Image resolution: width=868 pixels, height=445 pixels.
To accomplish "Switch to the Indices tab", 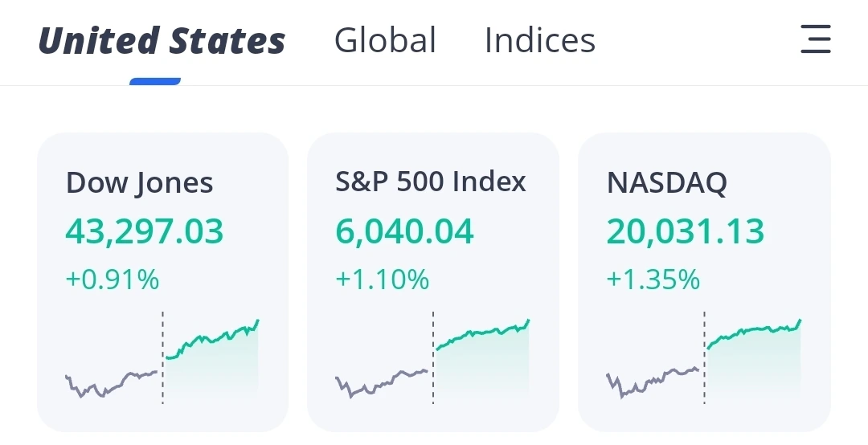I will pyautogui.click(x=539, y=40).
